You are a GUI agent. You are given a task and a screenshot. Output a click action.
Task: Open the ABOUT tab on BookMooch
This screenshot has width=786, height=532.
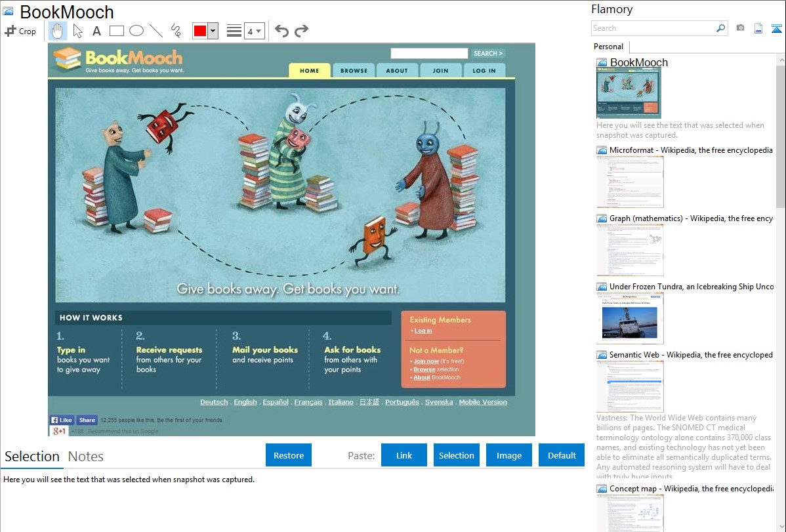(397, 71)
